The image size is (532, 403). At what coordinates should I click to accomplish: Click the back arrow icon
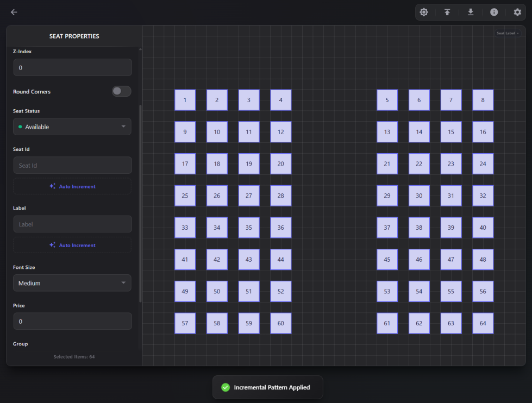point(14,12)
